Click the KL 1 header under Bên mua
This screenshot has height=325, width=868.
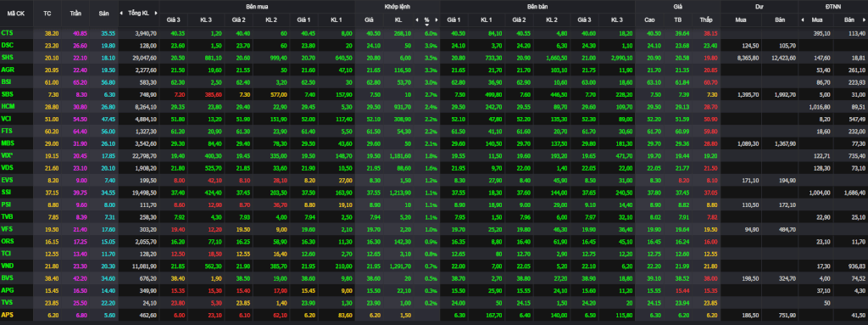tap(336, 20)
